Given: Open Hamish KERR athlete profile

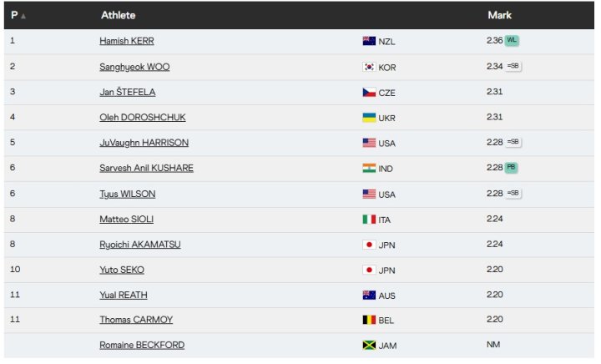Looking at the screenshot, I should (x=127, y=41).
